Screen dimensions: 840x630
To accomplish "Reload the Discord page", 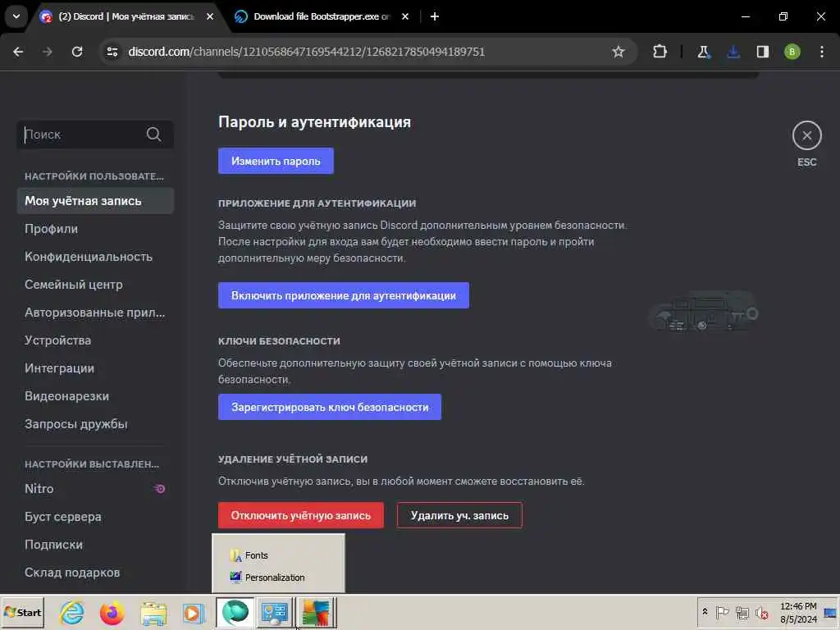I will 77,52.
